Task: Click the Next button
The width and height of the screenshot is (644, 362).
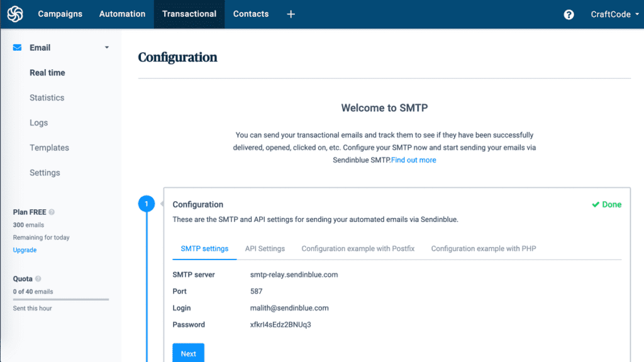Action: (189, 353)
